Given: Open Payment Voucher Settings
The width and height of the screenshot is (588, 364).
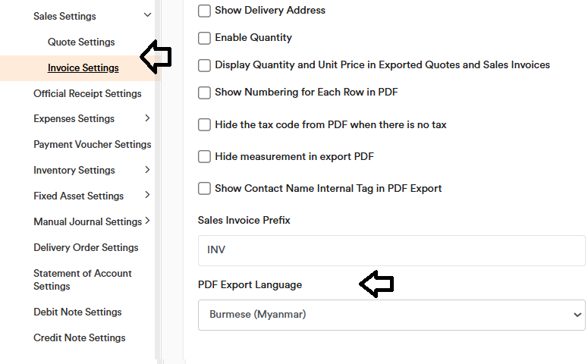Looking at the screenshot, I should coord(92,144).
